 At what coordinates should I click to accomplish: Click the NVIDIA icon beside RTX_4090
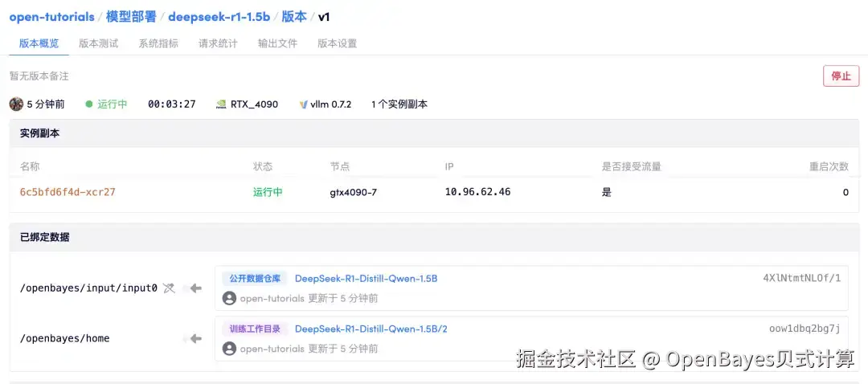pyautogui.click(x=221, y=104)
